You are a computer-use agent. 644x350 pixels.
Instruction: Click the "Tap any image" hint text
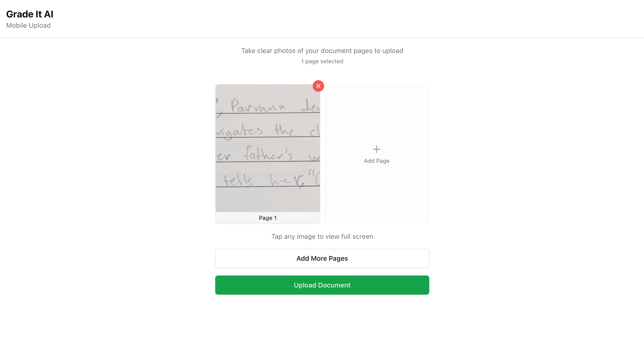pos(322,236)
